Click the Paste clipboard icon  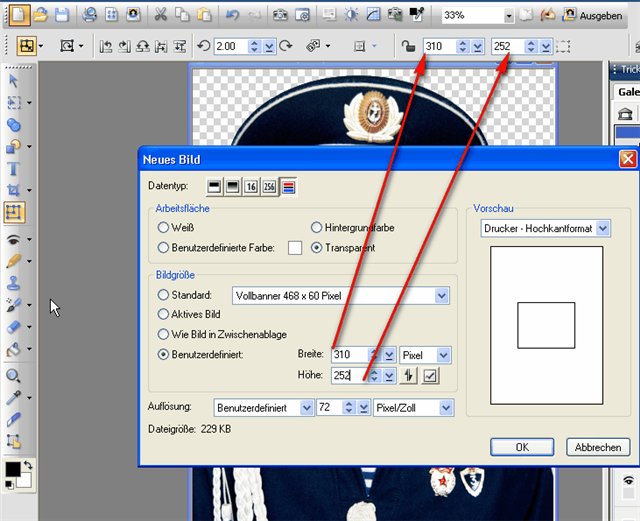pyautogui.click(x=204, y=15)
